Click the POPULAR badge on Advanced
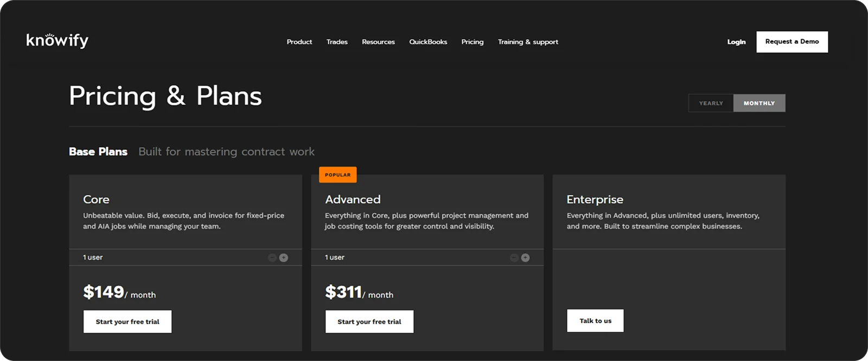 click(x=337, y=175)
